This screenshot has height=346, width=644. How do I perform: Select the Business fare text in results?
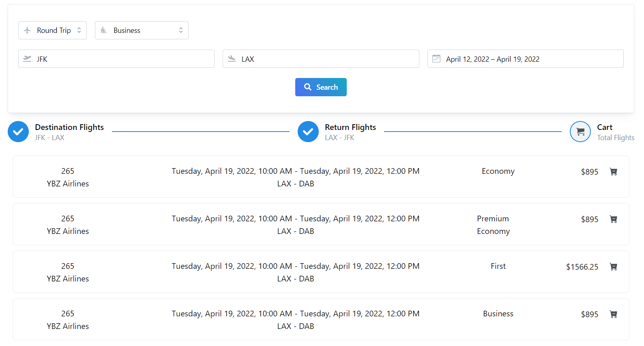[x=498, y=314]
